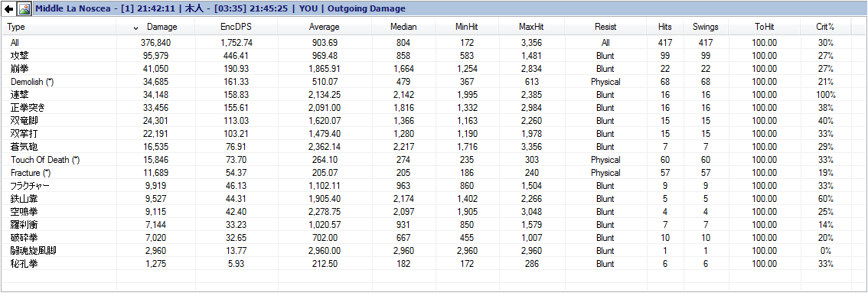The height and width of the screenshot is (296, 868).
Task: Click damage cell 15,846
Action: coord(155,159)
